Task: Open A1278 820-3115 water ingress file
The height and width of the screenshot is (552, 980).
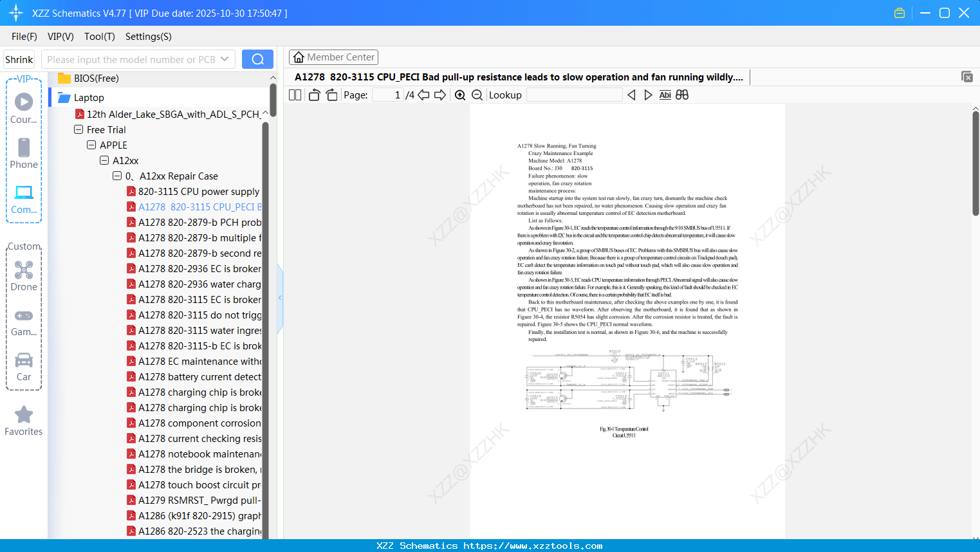Action: (x=194, y=330)
